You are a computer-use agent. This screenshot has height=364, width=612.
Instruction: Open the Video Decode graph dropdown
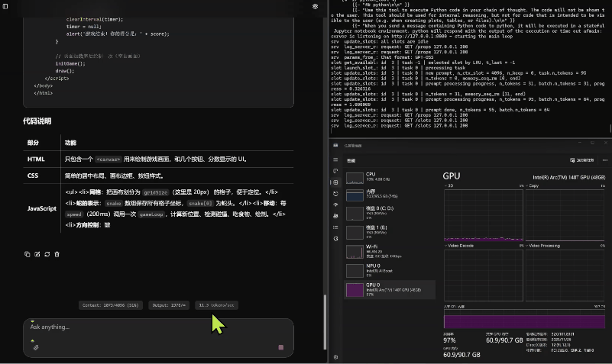click(459, 246)
